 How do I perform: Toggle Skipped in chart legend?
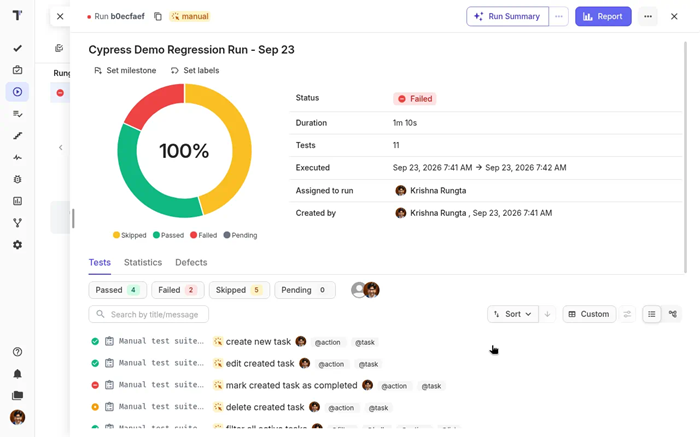[129, 235]
